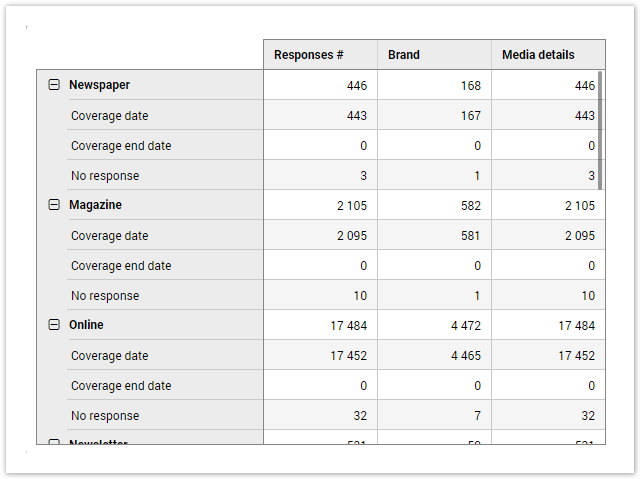This screenshot has width=640, height=479.
Task: Select No response under Newspaper
Action: [105, 176]
